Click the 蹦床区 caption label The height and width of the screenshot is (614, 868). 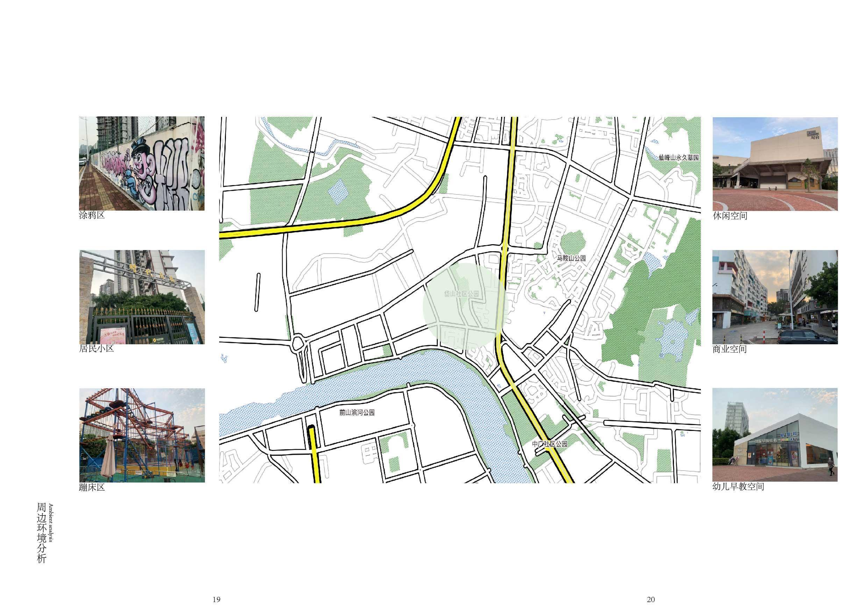click(91, 487)
